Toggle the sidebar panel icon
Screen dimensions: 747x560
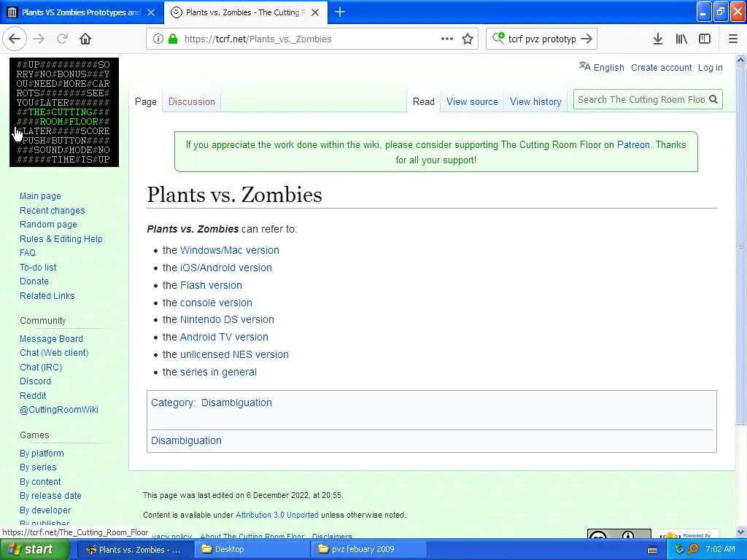(705, 39)
